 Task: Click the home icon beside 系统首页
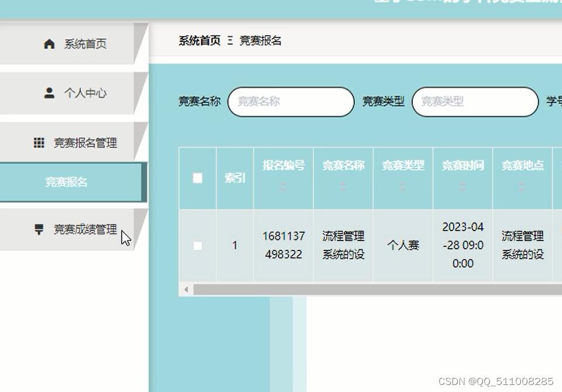pyautogui.click(x=49, y=44)
